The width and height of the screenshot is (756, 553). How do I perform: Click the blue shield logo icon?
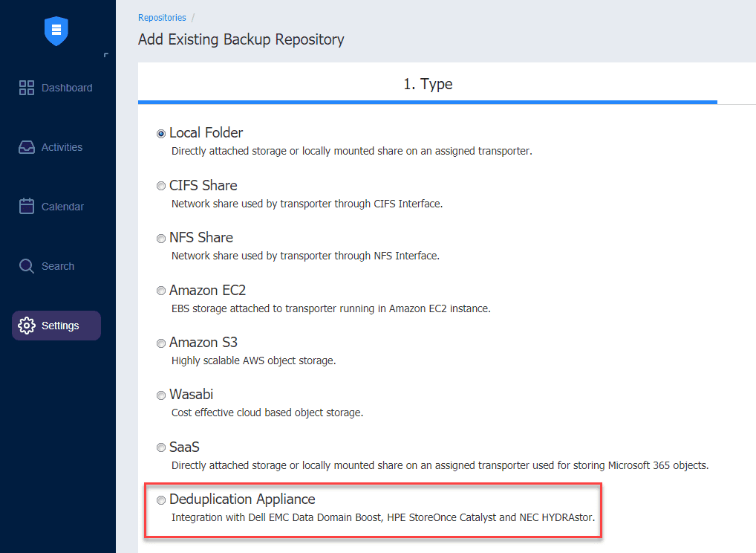click(x=56, y=30)
